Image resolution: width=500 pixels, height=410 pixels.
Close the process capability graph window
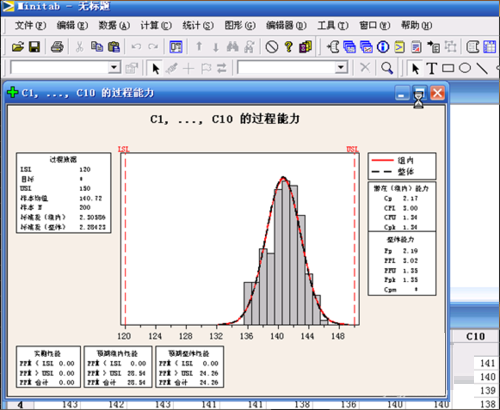(437, 93)
